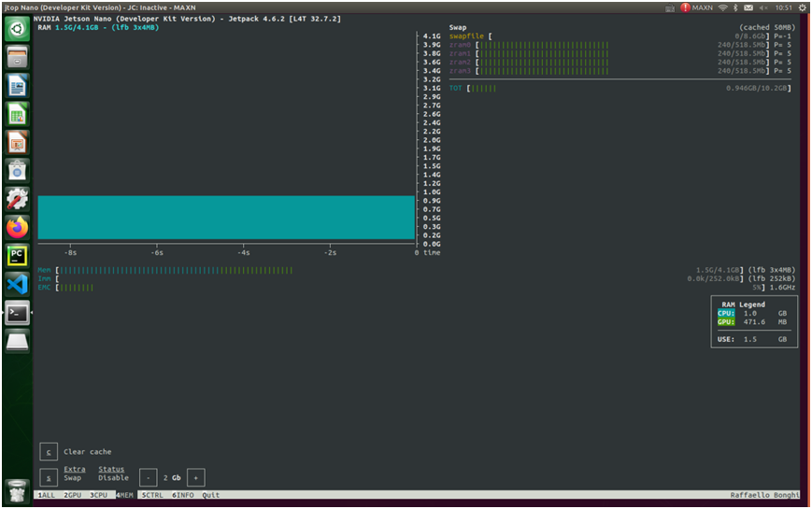Launch LibreOffice Impress from dock

pos(17,142)
